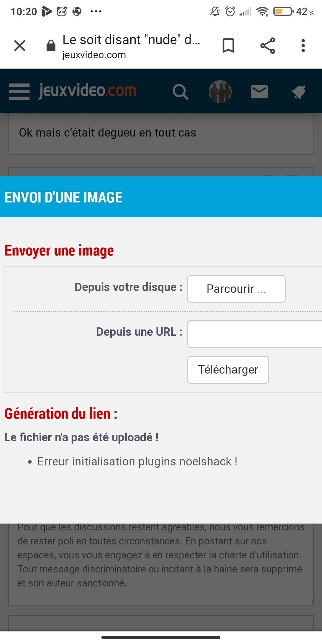Image resolution: width=322 pixels, height=644 pixels.
Task: Tap the battery status indicator
Action: 283,12
